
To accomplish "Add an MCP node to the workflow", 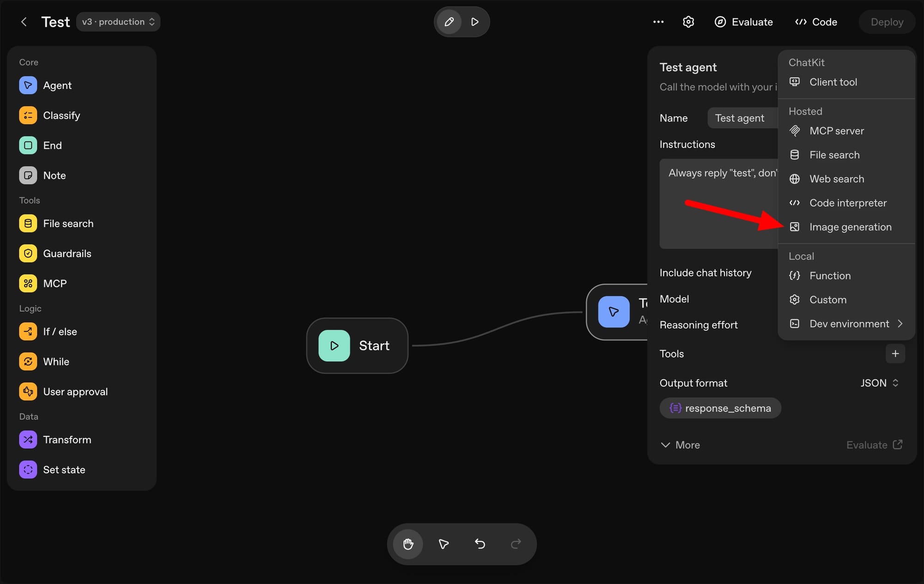I will [55, 283].
